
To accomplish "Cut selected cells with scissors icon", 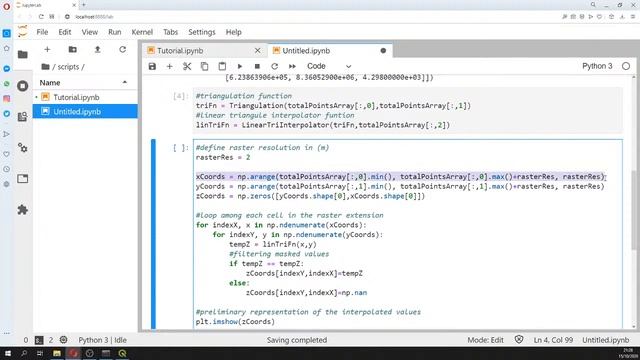I will (187, 66).
